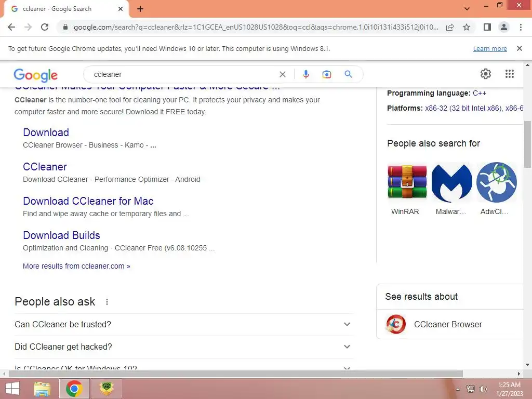The image size is (532, 399).
Task: Click the horizontal scrollbar thumb
Action: tap(236, 374)
